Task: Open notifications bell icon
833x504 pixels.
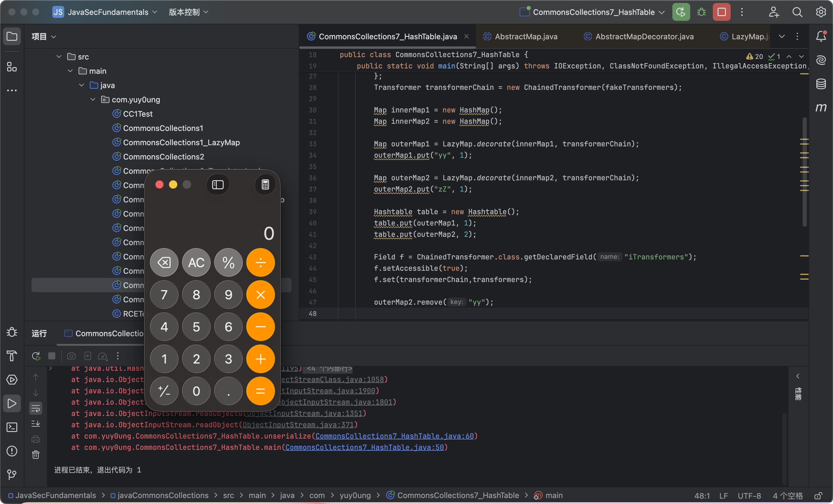Action: point(821,36)
